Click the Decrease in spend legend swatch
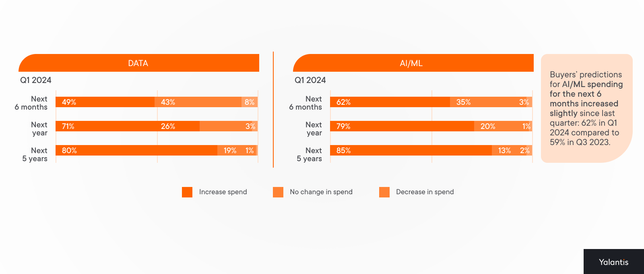 click(384, 192)
